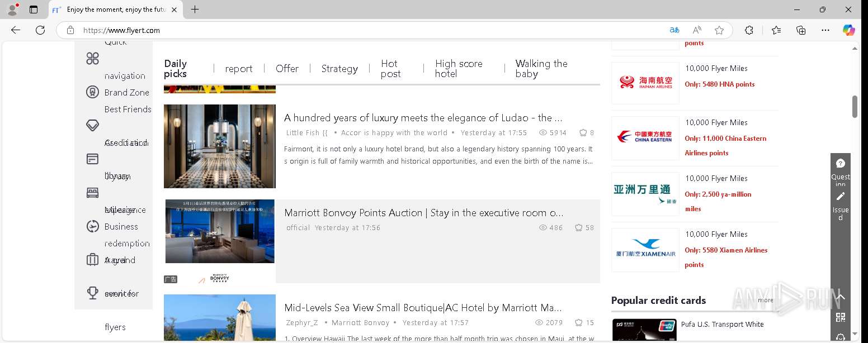Click Xiamen Air logo card

645,250
